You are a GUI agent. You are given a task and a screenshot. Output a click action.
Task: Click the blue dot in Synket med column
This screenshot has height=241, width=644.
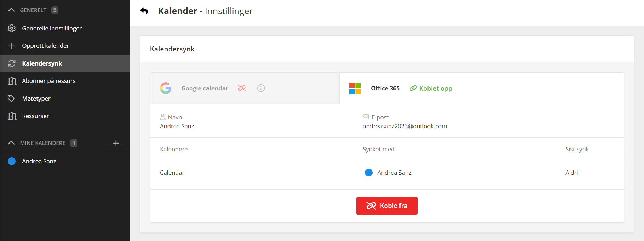(369, 173)
